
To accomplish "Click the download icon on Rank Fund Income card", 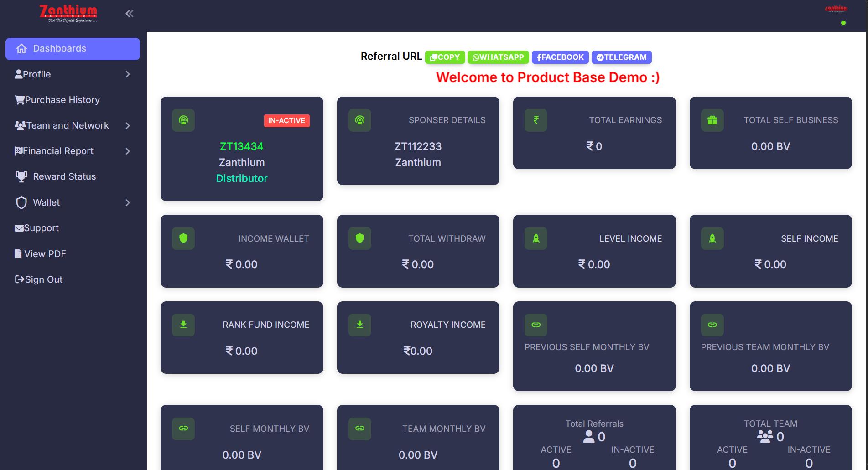I will pyautogui.click(x=183, y=325).
